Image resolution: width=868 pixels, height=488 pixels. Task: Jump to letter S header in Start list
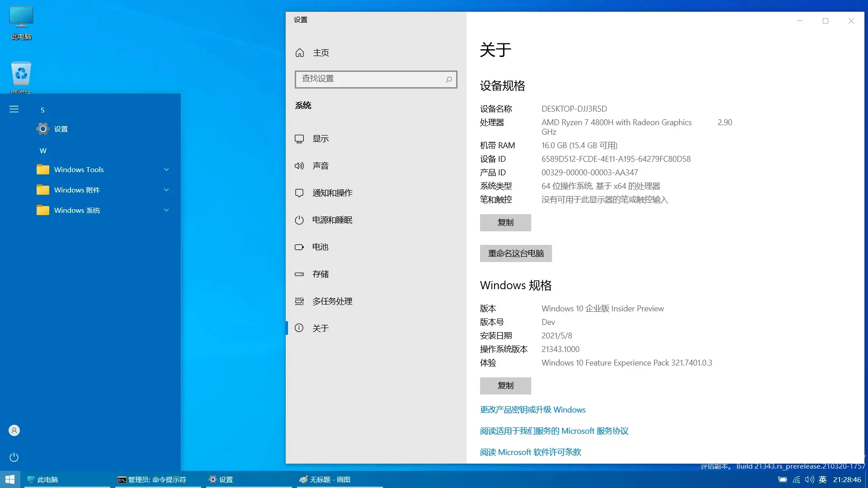[x=42, y=110]
